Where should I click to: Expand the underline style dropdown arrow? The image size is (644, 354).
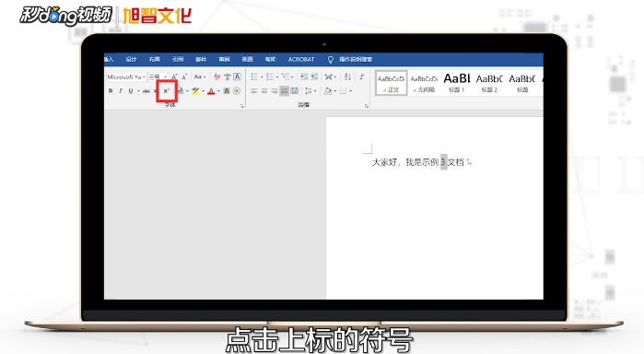[x=138, y=91]
